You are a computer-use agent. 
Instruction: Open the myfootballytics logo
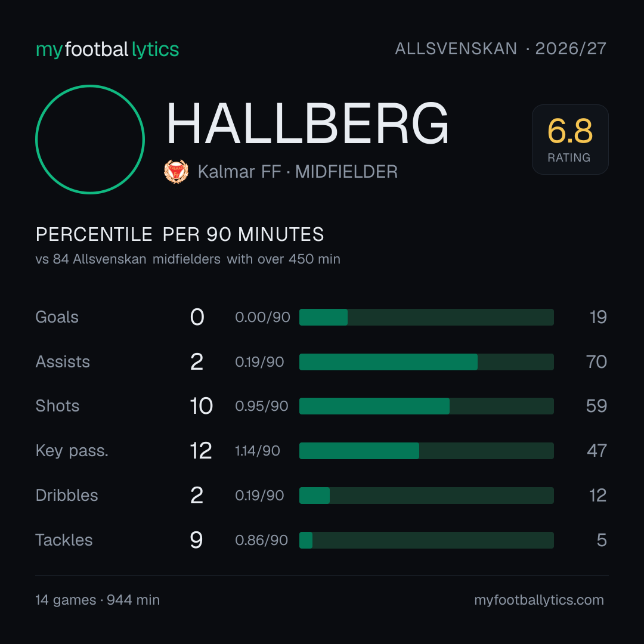[107, 49]
